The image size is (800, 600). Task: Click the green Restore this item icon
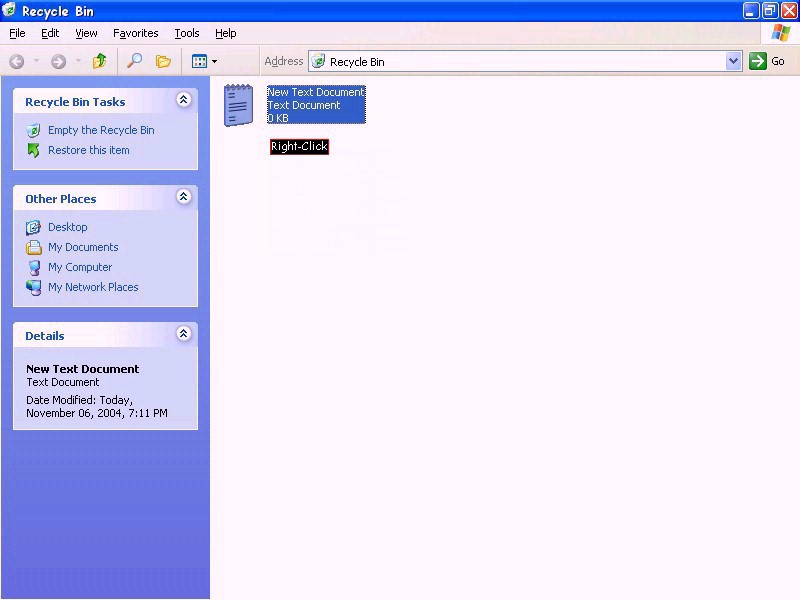[33, 151]
